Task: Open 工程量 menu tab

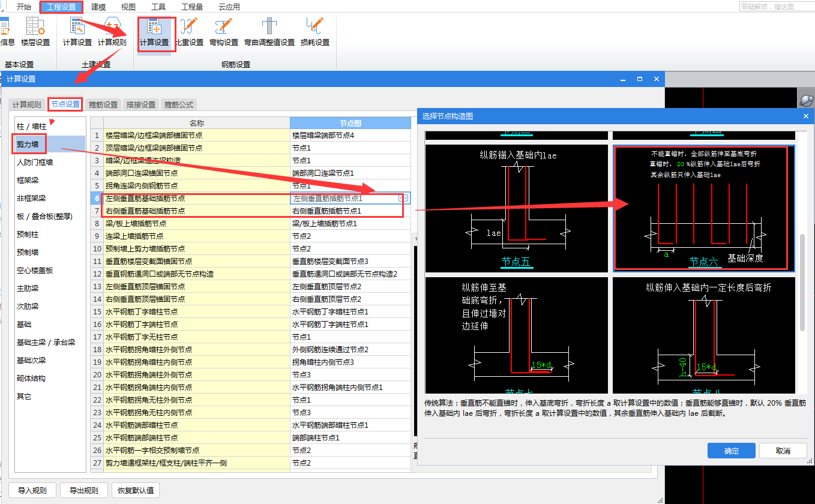Action: pyautogui.click(x=192, y=7)
